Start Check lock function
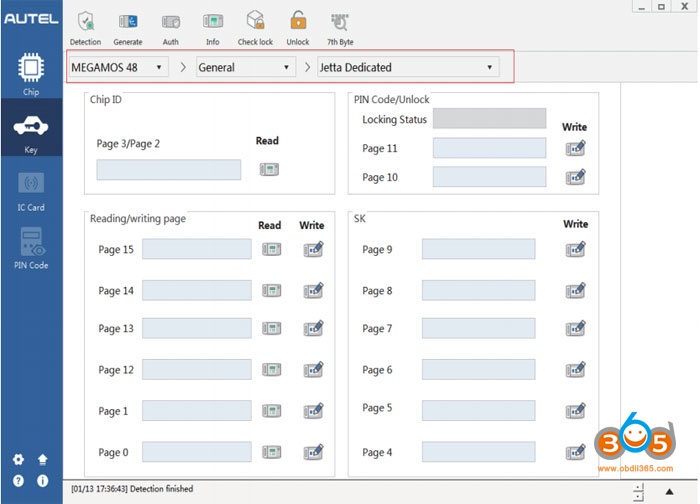Image resolution: width=700 pixels, height=504 pixels. [x=255, y=29]
